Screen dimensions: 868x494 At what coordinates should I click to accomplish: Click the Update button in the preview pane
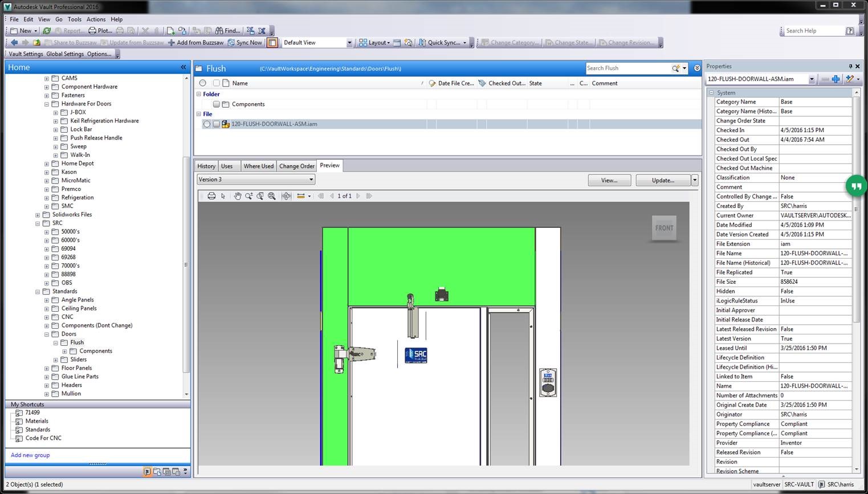coord(662,180)
